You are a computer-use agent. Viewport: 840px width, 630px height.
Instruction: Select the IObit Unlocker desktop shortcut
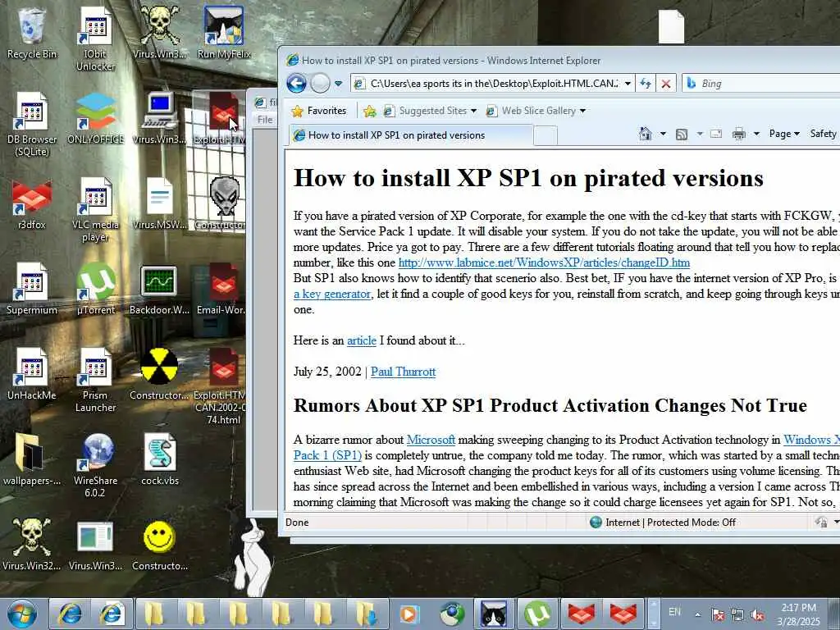[x=95, y=39]
